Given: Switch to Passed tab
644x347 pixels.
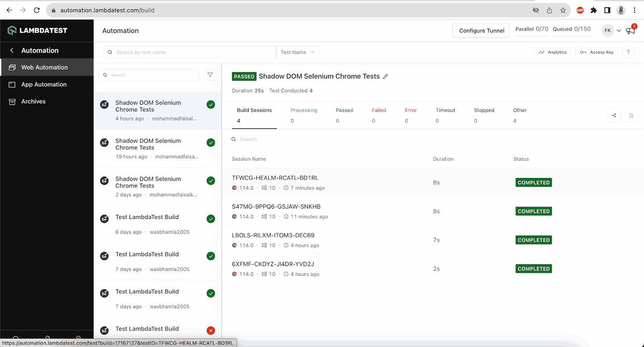Looking at the screenshot, I should (345, 116).
